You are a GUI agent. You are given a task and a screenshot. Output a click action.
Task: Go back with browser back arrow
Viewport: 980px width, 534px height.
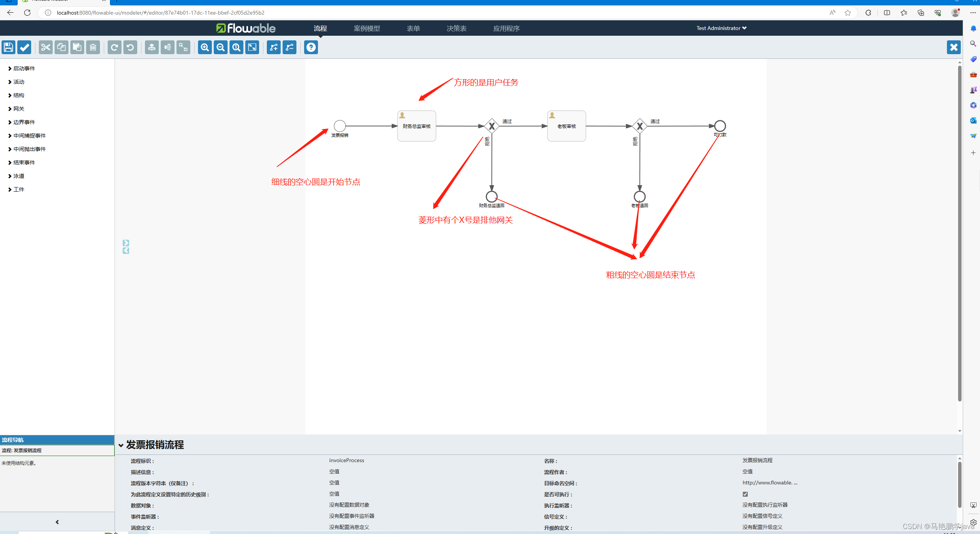[x=10, y=13]
